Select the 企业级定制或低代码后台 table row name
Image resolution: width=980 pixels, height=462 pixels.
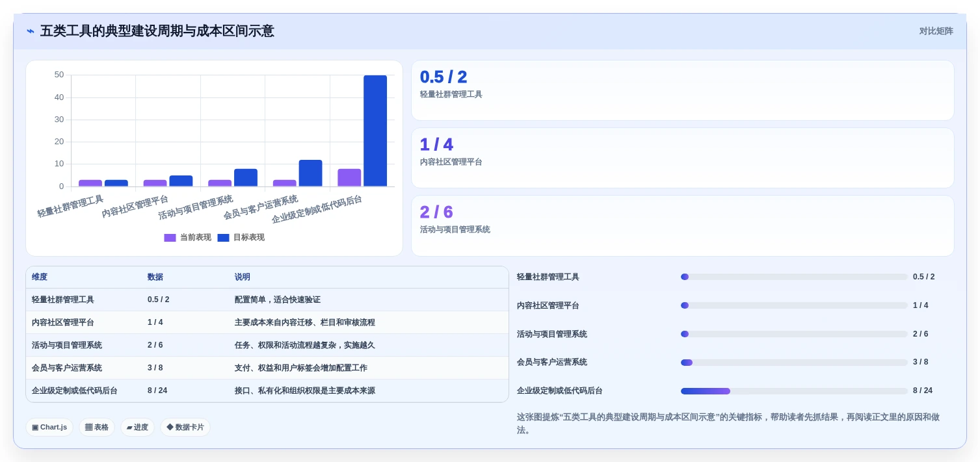[75, 391]
